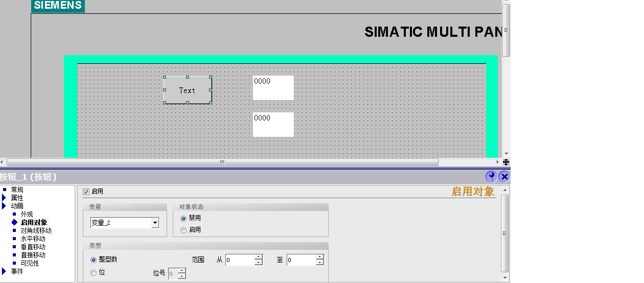
Task: Select 水平移动 animation item
Action: (x=33, y=239)
